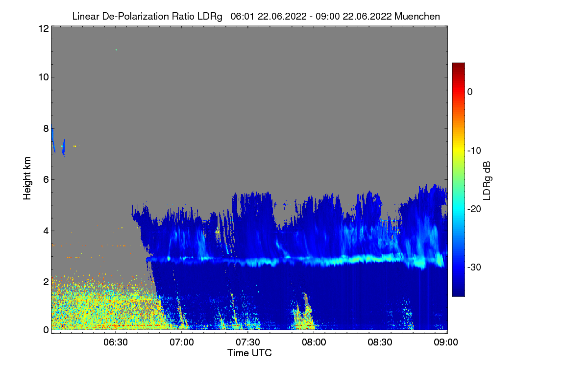Click the 08:00 time tick label
The height and width of the screenshot is (392, 588).
[314, 342]
